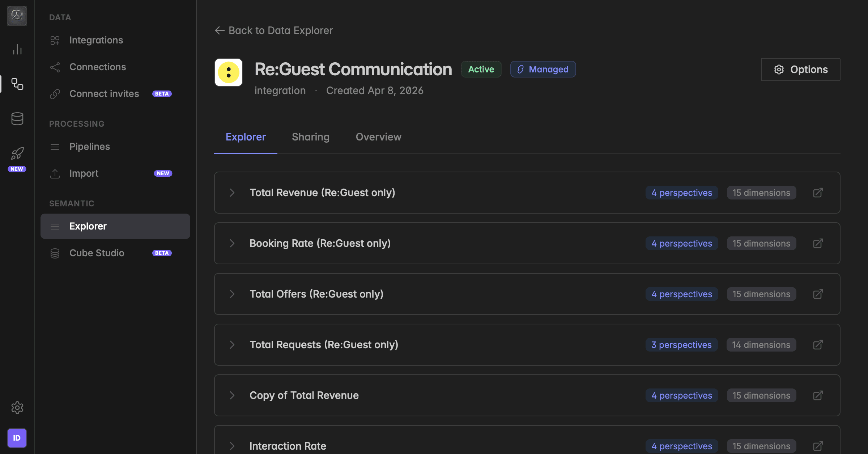
Task: Click the 'Total Requests (Re:Guest only)' title
Action: [x=324, y=345]
